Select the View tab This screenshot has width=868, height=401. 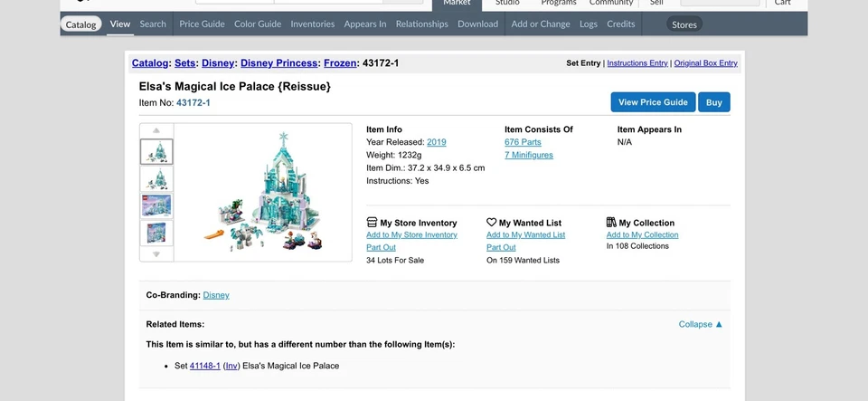coord(120,24)
